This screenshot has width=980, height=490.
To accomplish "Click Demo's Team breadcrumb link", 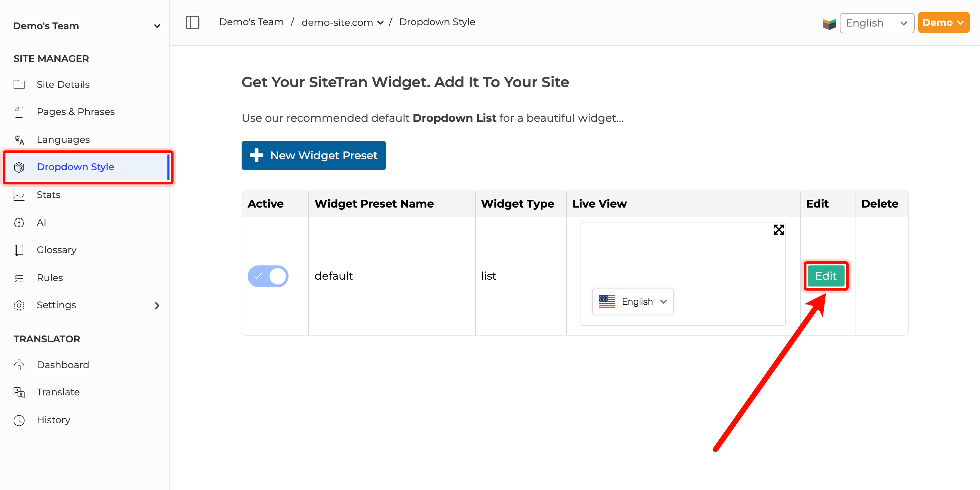I will [x=251, y=22].
